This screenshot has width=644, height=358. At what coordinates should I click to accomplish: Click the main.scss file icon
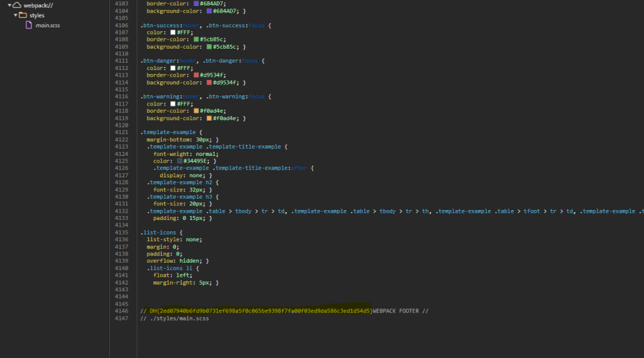click(x=29, y=25)
